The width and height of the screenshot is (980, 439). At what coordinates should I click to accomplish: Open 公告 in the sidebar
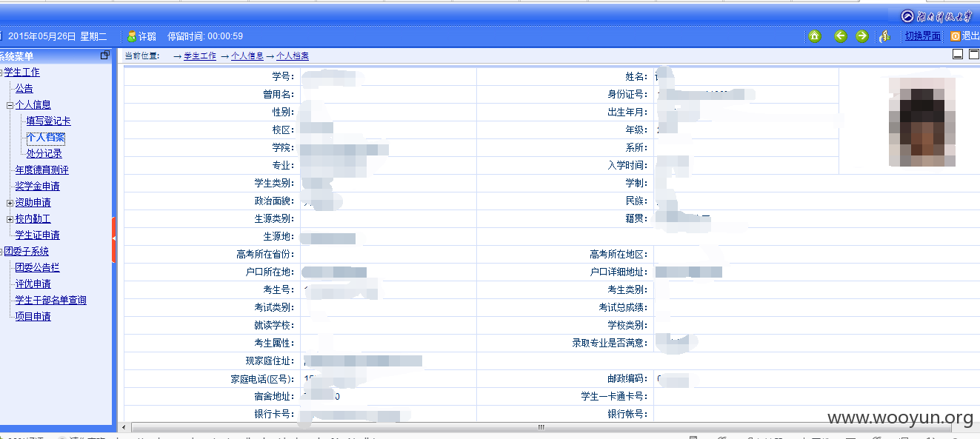click(x=24, y=89)
